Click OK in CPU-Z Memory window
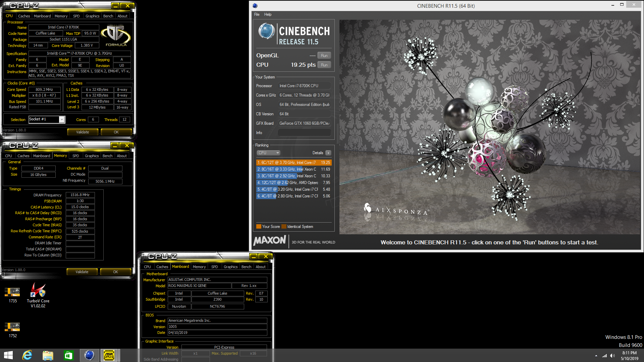Image resolution: width=644 pixels, height=362 pixels. click(x=115, y=272)
